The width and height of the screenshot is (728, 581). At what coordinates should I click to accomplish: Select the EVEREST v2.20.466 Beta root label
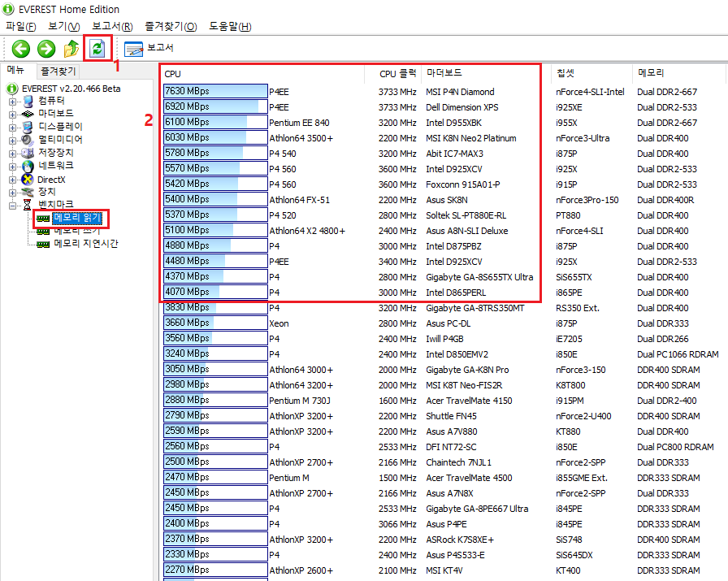point(71,89)
